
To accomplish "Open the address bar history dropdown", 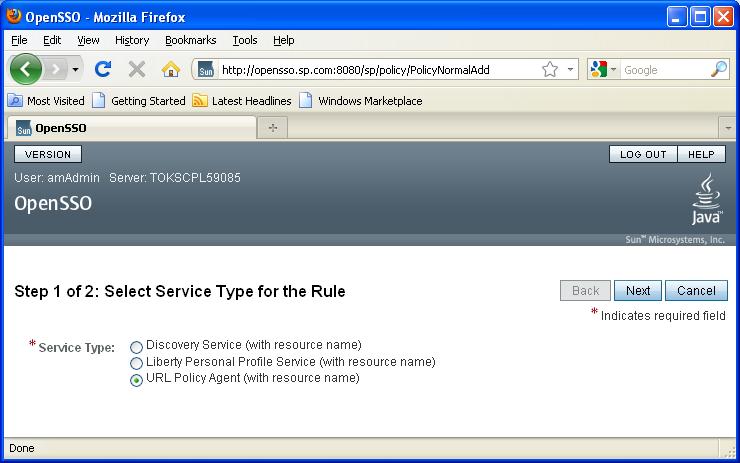I will [x=570, y=70].
